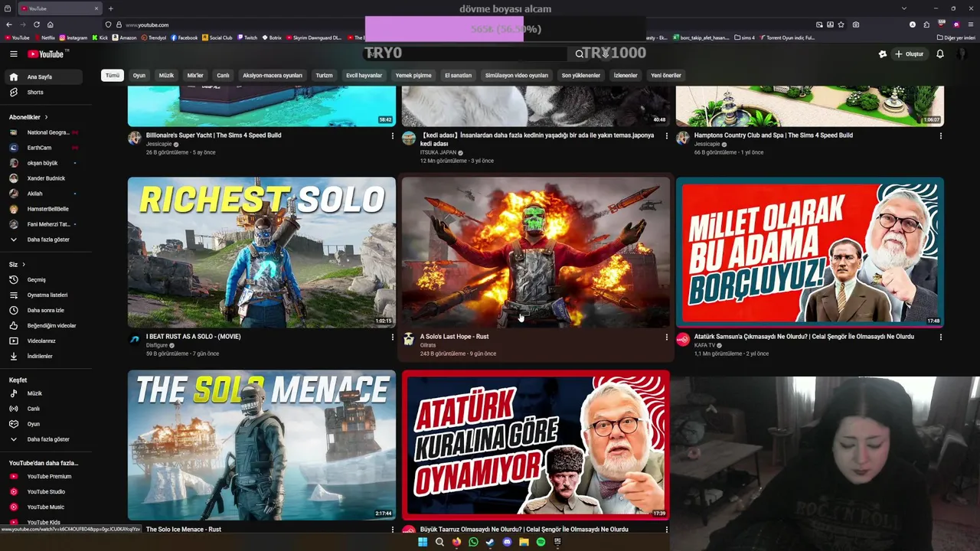Select the Oyun filter chip
Screen dimensions: 980x551
139,76
